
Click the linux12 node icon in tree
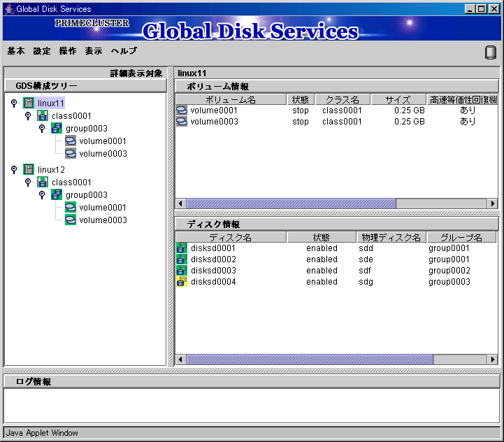[29, 169]
